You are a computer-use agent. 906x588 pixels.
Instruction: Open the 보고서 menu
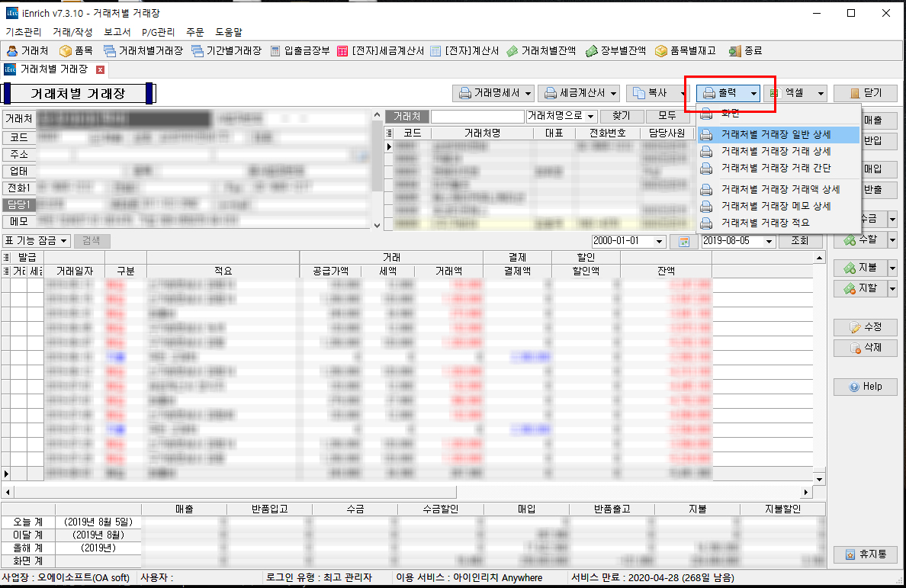(117, 32)
